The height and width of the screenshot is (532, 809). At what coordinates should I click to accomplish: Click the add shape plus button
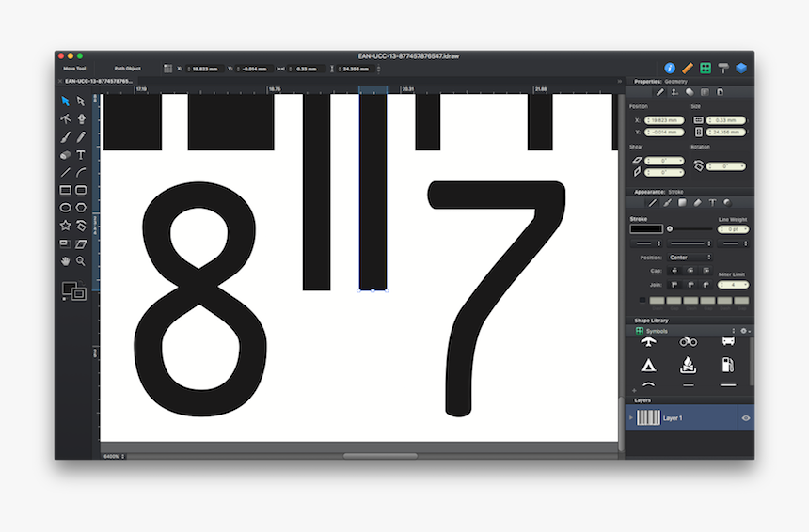click(634, 390)
